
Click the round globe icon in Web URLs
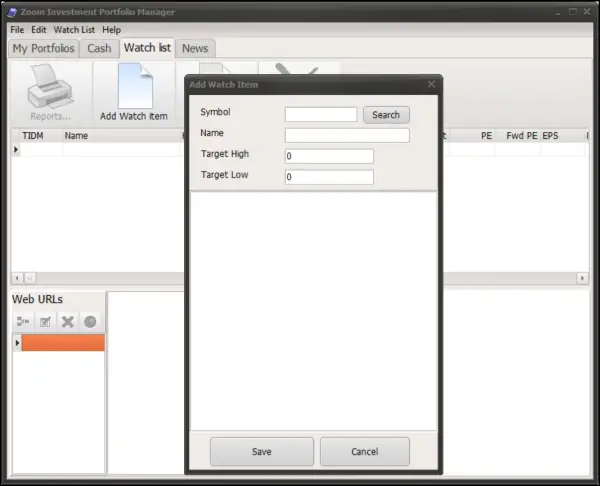[x=90, y=321]
